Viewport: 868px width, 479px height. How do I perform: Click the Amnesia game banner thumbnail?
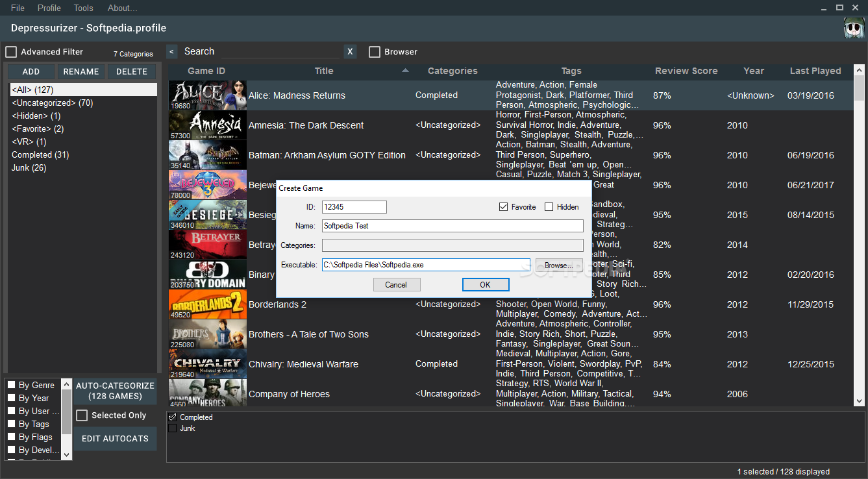click(x=208, y=125)
